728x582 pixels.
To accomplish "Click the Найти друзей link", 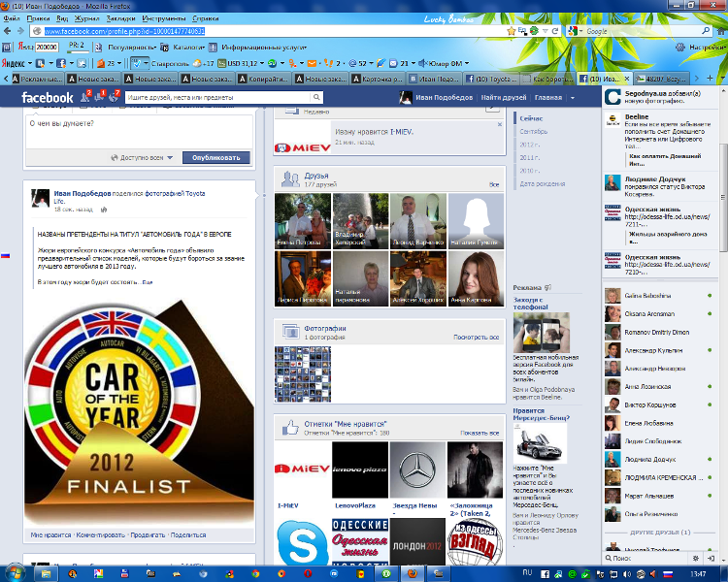I will (504, 98).
